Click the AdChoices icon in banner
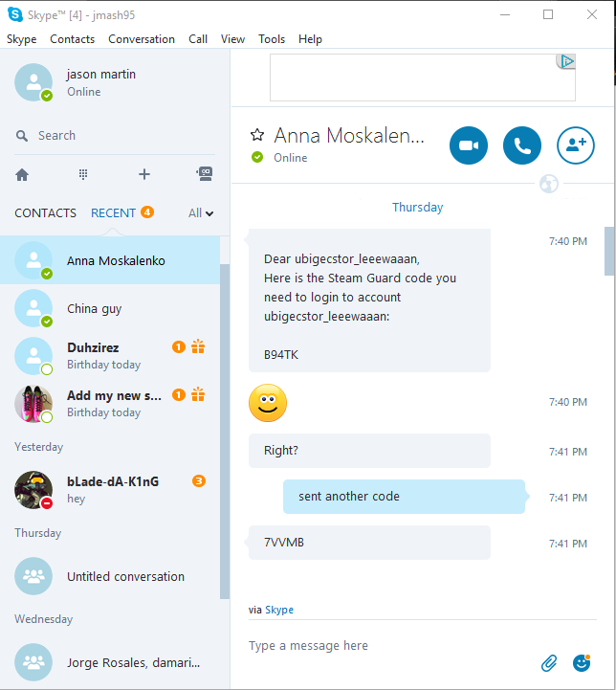Image resolution: width=616 pixels, height=690 pixels. (x=566, y=61)
